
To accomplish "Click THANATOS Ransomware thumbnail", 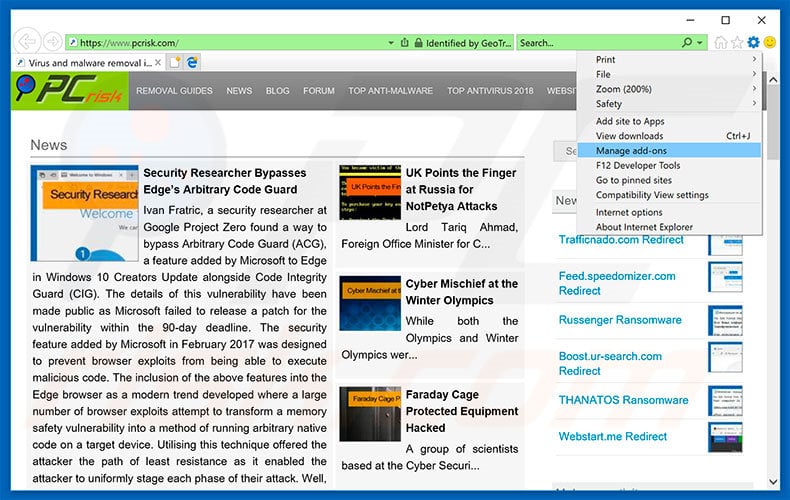I will pos(726,400).
